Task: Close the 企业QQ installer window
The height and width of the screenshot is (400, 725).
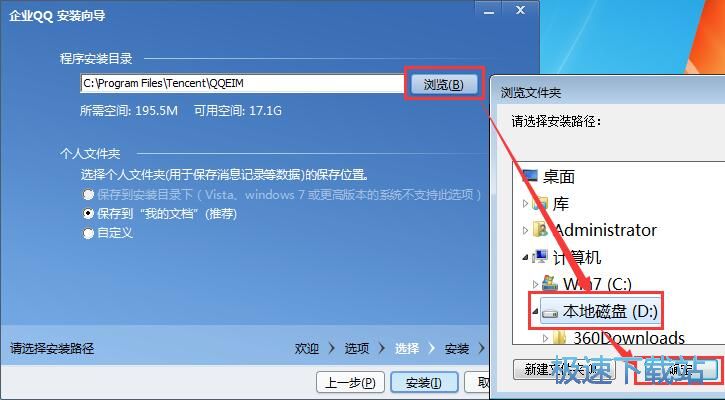Action: tap(520, 10)
